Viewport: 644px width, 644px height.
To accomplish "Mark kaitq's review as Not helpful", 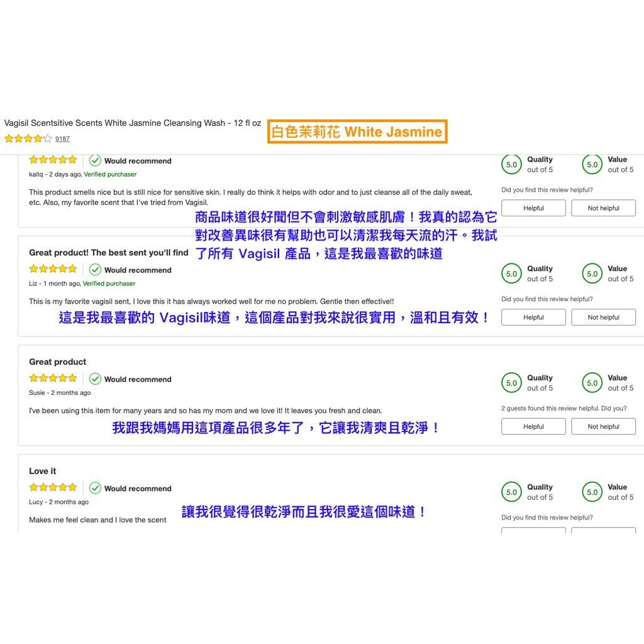I will pyautogui.click(x=603, y=208).
